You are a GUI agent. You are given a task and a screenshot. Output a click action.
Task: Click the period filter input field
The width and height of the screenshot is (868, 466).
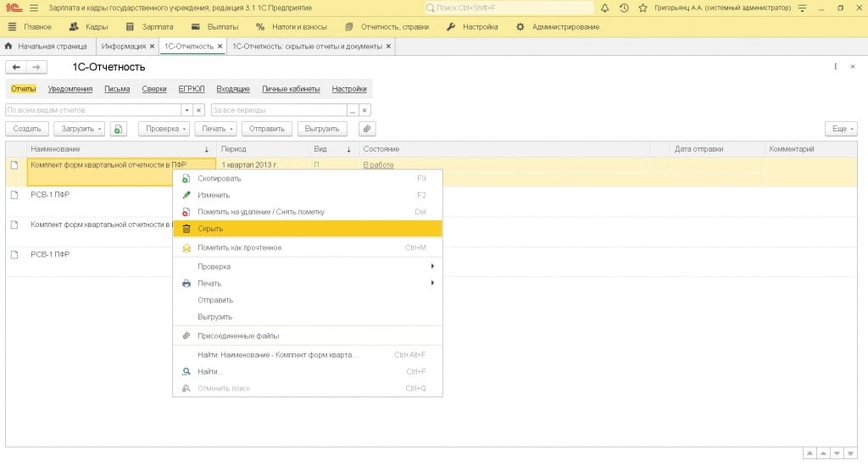click(278, 110)
